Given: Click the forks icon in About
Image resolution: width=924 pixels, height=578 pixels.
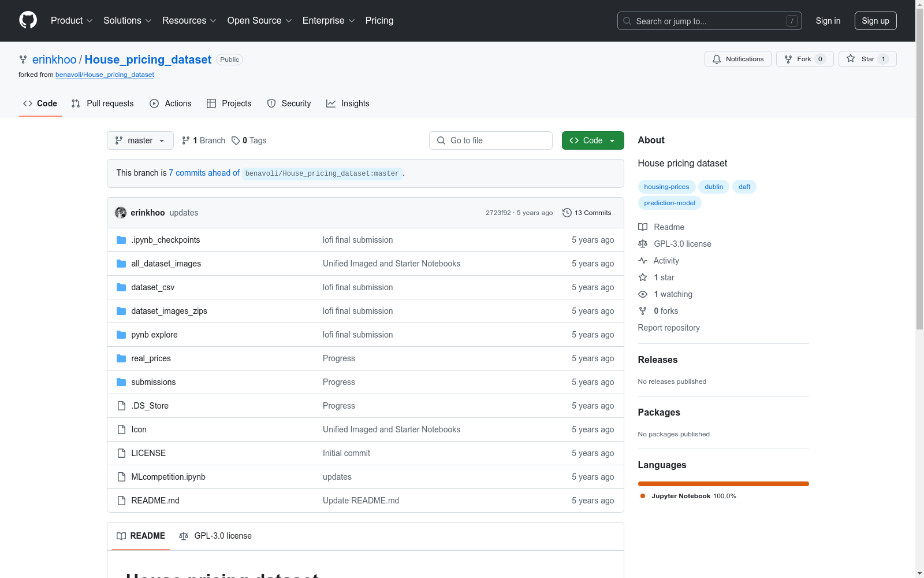Looking at the screenshot, I should tap(643, 311).
